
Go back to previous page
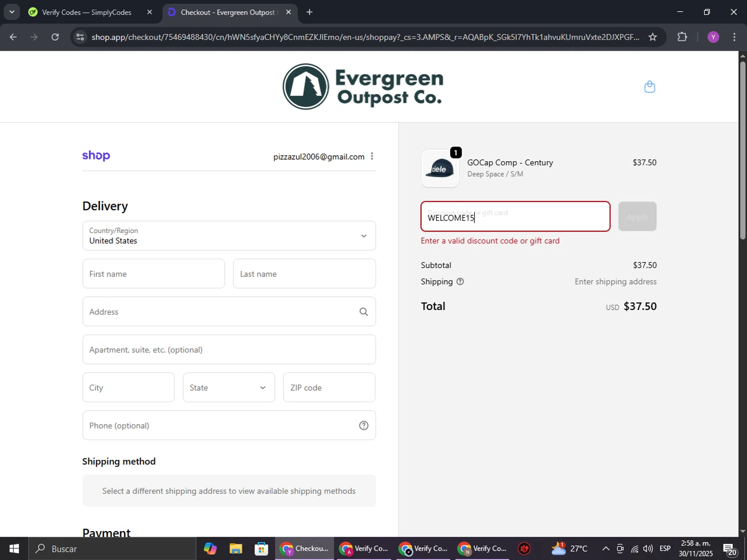13,37
